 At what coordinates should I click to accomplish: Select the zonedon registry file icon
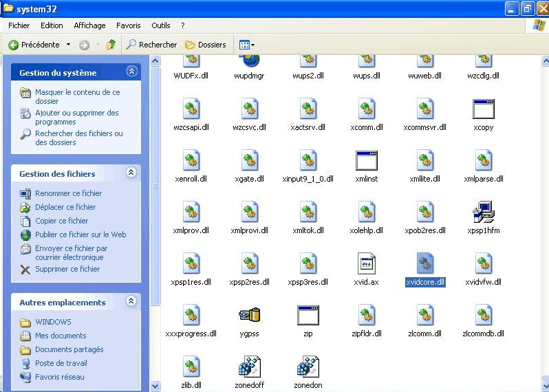click(308, 366)
